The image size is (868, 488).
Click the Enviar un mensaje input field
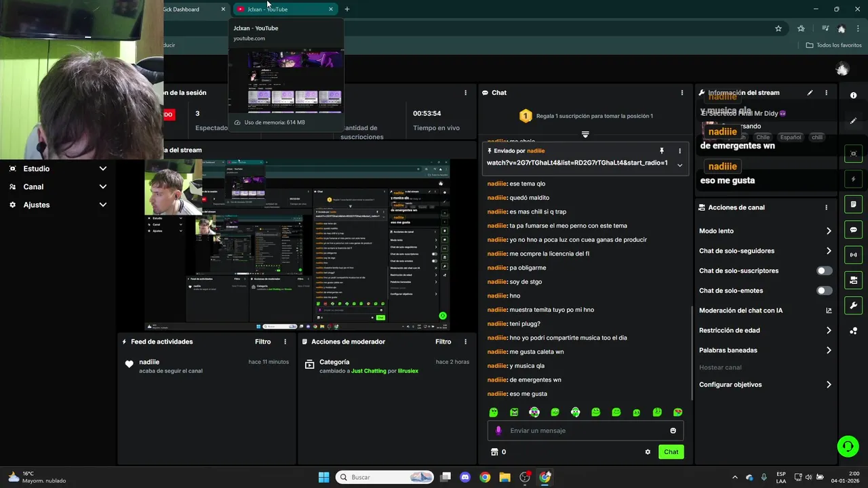pyautogui.click(x=585, y=430)
